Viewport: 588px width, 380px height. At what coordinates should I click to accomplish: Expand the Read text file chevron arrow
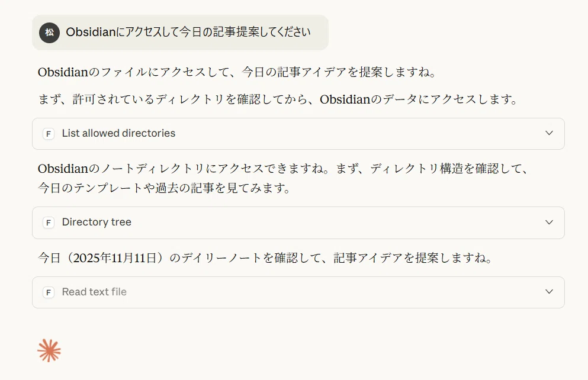[x=549, y=292]
